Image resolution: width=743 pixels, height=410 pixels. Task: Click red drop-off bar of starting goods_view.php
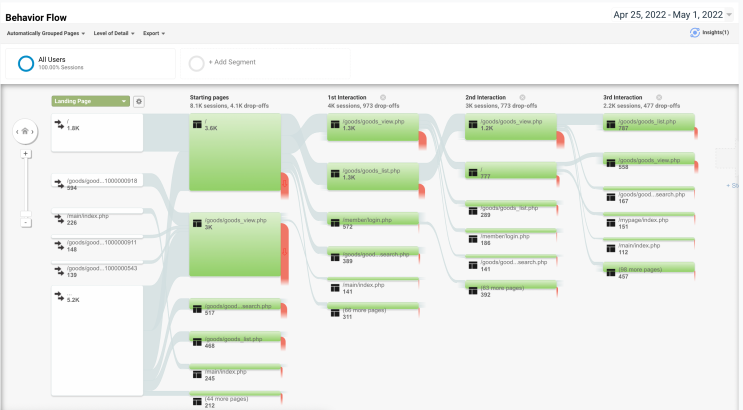[x=285, y=252]
